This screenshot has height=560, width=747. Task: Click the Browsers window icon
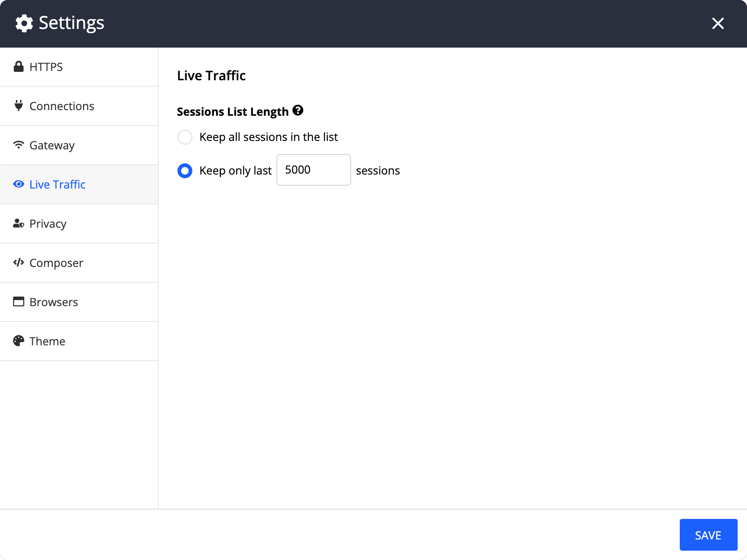coord(19,301)
